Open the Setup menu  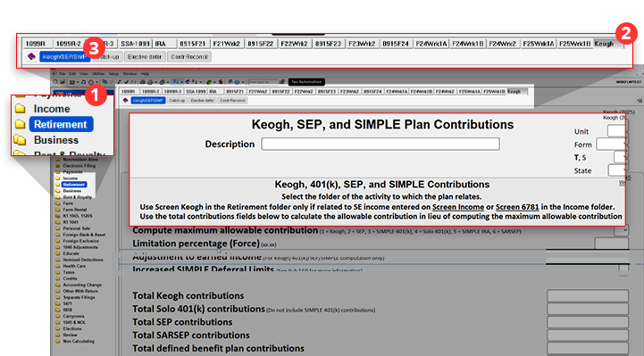[x=113, y=74]
